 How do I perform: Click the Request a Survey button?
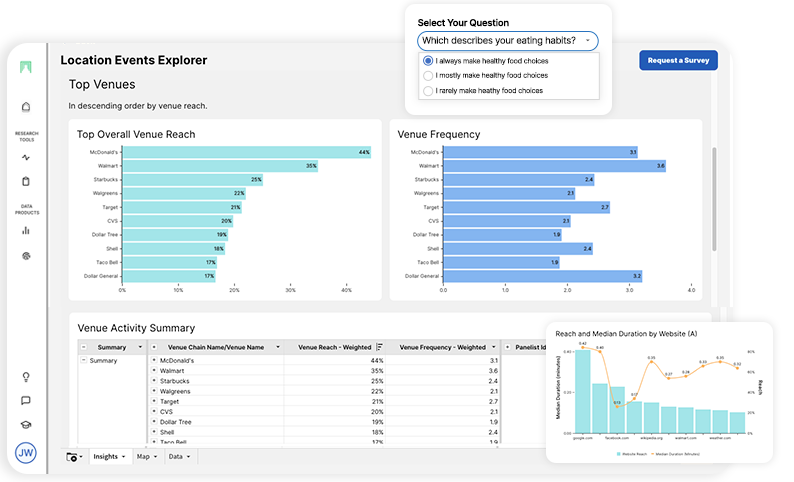click(678, 60)
